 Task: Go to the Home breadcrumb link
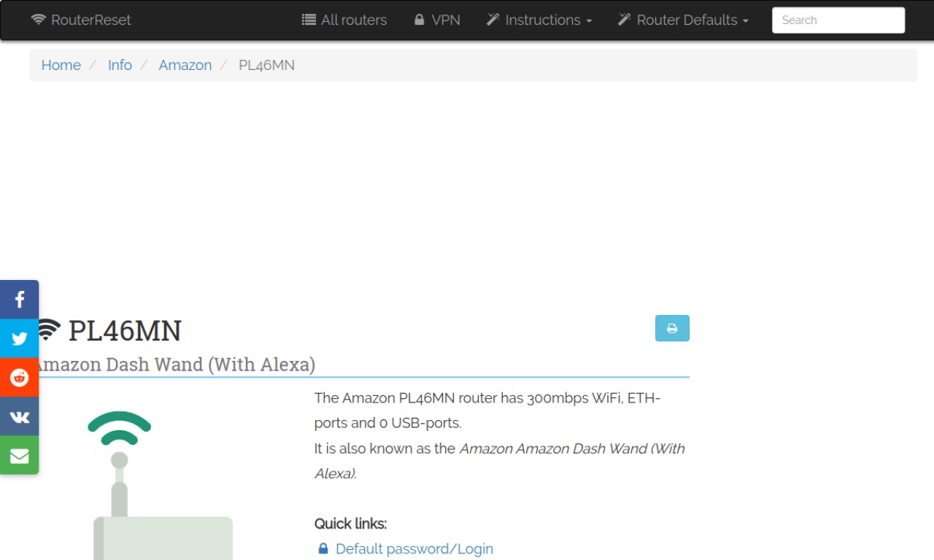pyautogui.click(x=61, y=65)
